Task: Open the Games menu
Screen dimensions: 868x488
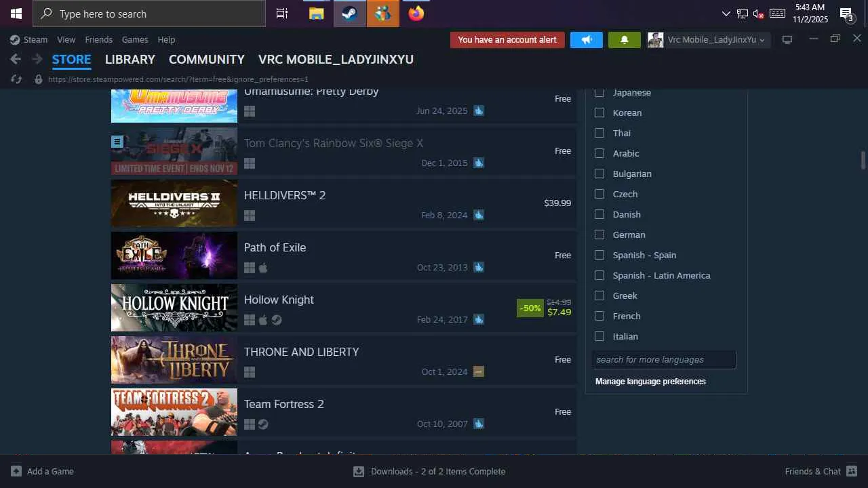Action: 135,40
